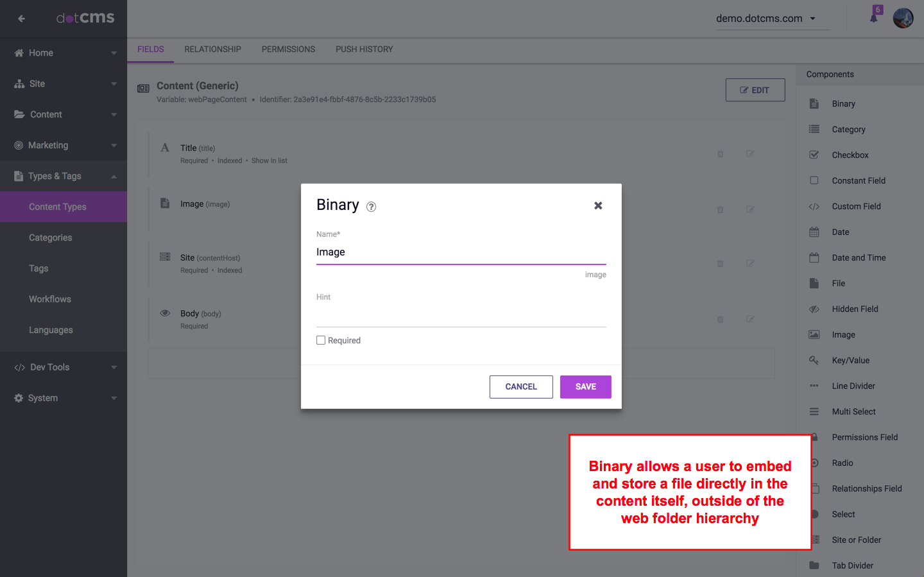The width and height of the screenshot is (924, 577).
Task: Click the back arrow beside dotCMS logo
Action: (21, 19)
